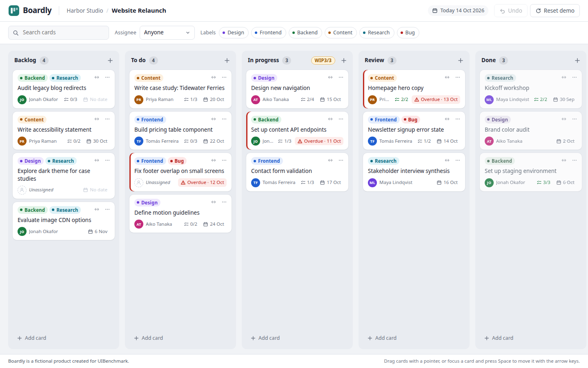Click the move arrows icon on 'Build pricing table component' card
This screenshot has height=368, width=588.
pyautogui.click(x=214, y=119)
